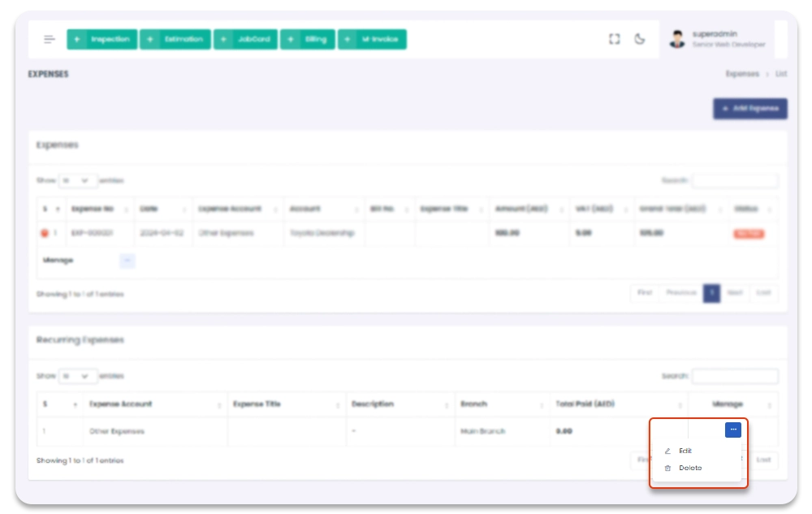Switch to dark mode with moon icon
The height and width of the screenshot is (514, 812).
point(640,39)
